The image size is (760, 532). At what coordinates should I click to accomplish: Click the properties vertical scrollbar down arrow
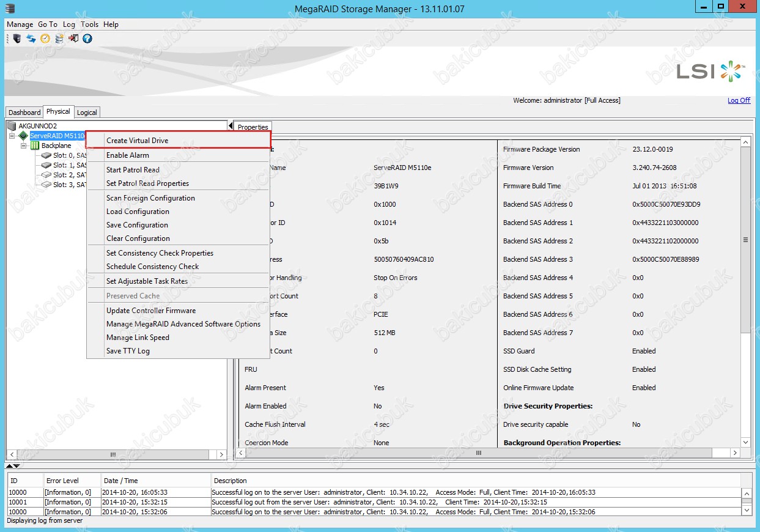tap(745, 442)
